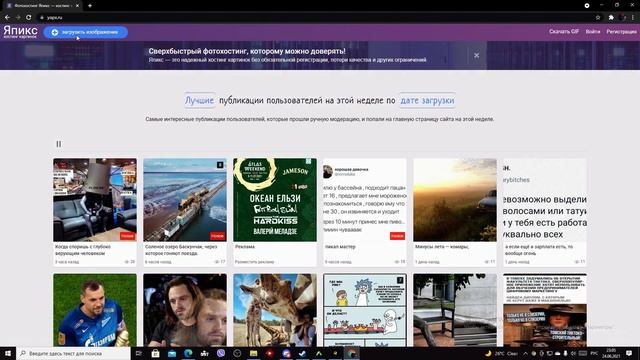Click the browser forward arrow
The image size is (640, 360).
18,18
